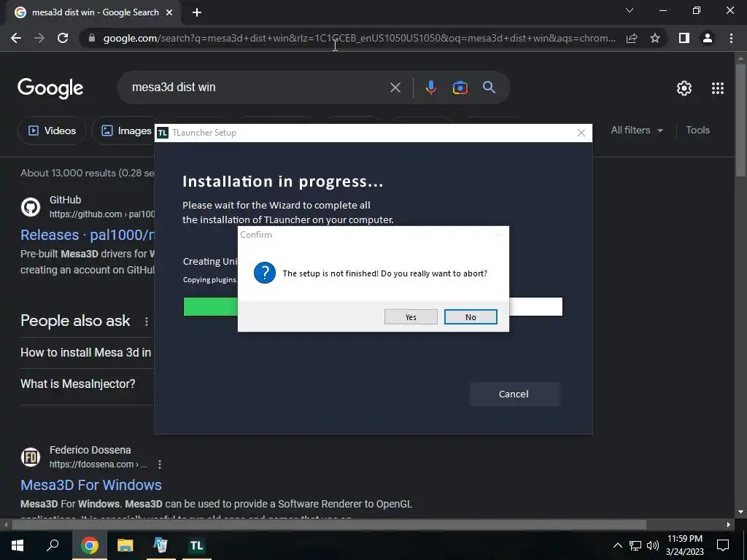This screenshot has width=747, height=560.
Task: Open Chrome tab search chevron
Action: 630,10
